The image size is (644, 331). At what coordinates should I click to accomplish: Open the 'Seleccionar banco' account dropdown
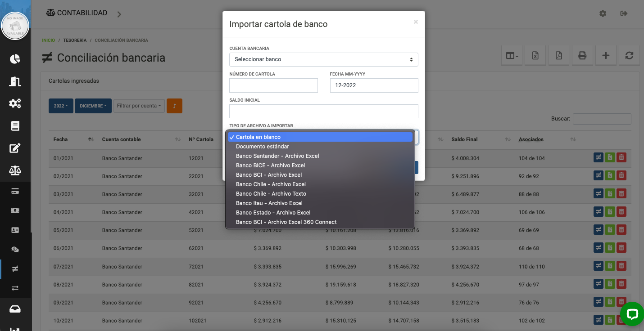pyautogui.click(x=323, y=59)
